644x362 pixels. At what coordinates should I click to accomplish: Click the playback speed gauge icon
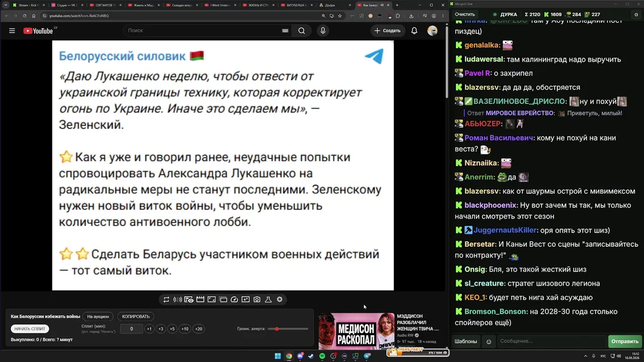(x=234, y=300)
